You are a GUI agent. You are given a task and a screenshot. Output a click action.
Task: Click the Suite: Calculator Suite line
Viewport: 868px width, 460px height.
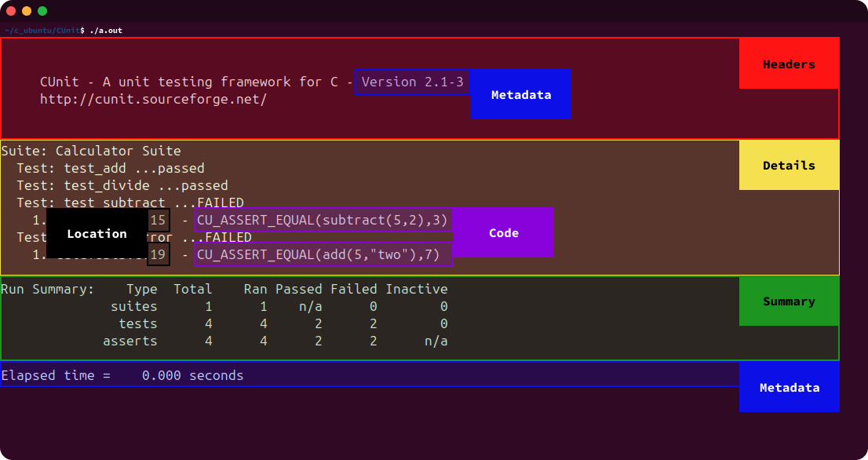tap(91, 152)
